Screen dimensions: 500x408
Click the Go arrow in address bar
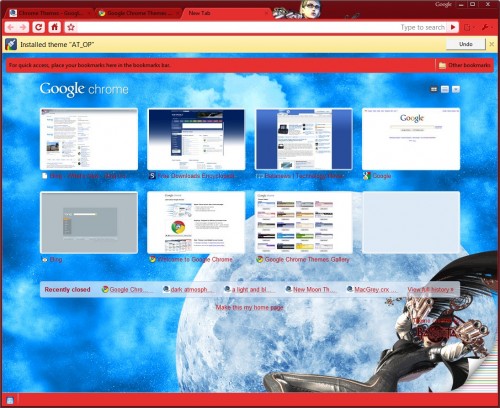[x=453, y=27]
